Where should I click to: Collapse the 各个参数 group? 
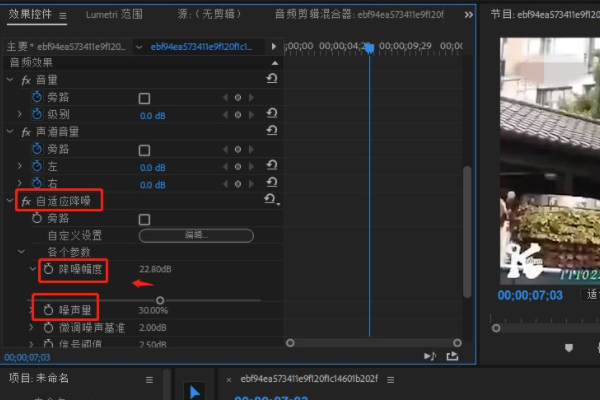(21, 251)
